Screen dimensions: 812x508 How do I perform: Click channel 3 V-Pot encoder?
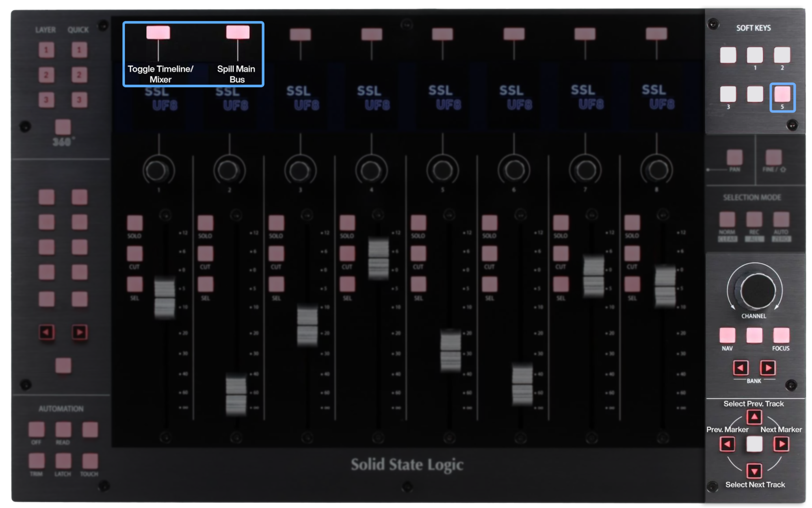click(301, 171)
